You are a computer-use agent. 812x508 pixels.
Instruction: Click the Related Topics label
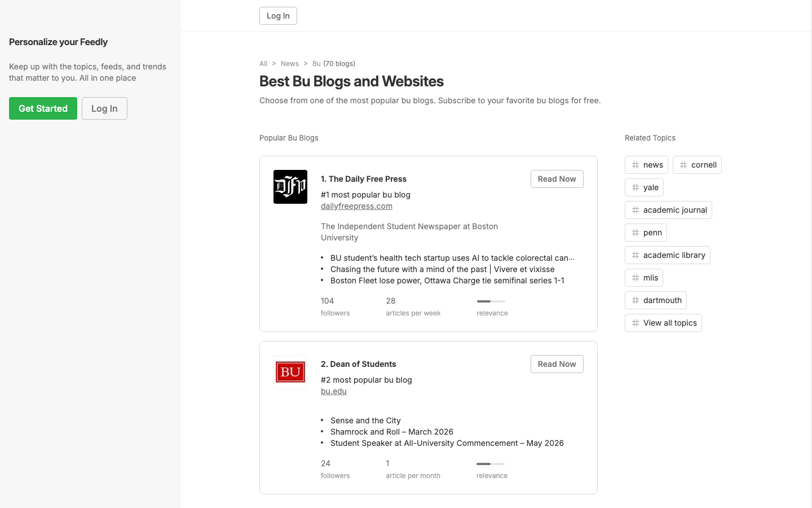click(x=650, y=138)
